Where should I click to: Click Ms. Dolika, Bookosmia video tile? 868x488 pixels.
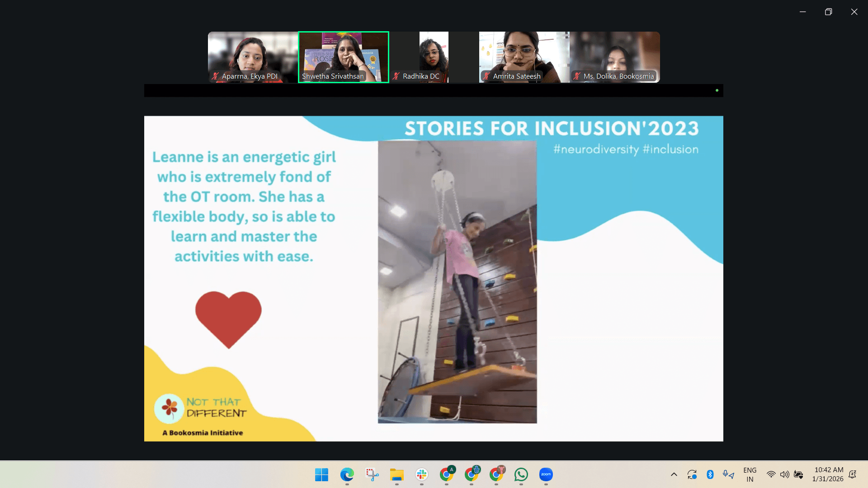pyautogui.click(x=614, y=56)
